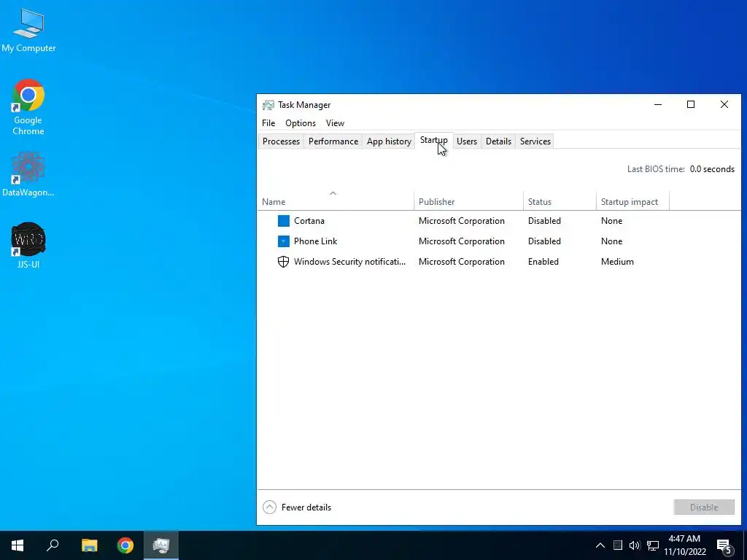Open the Windows Start menu
The height and width of the screenshot is (560, 747).
pos(18,545)
